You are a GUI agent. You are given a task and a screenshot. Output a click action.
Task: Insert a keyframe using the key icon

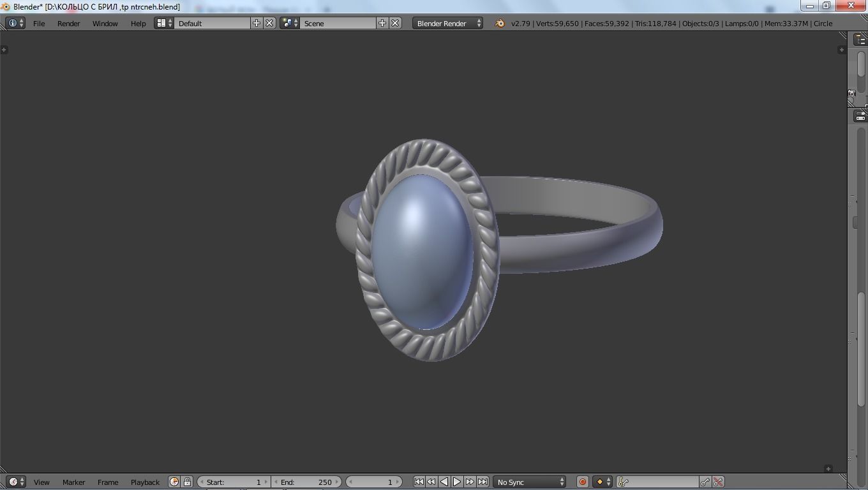coord(706,482)
